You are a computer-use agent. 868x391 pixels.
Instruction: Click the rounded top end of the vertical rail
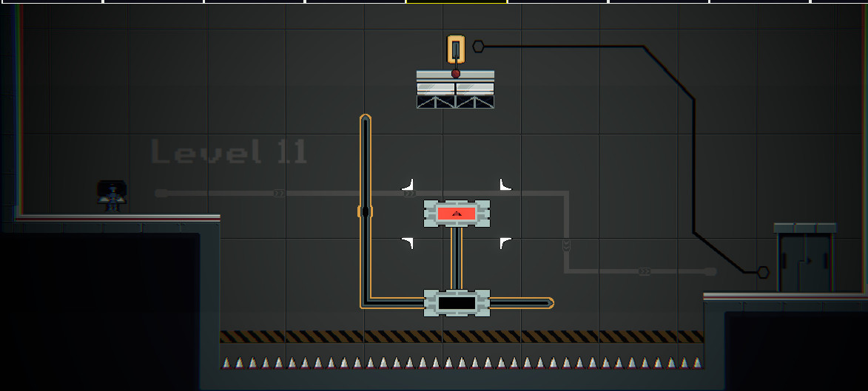pyautogui.click(x=365, y=118)
